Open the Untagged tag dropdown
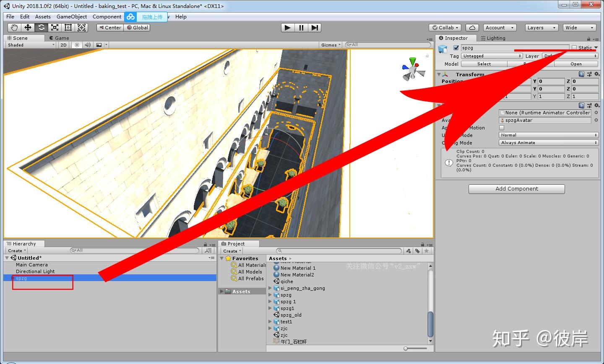 (492, 56)
